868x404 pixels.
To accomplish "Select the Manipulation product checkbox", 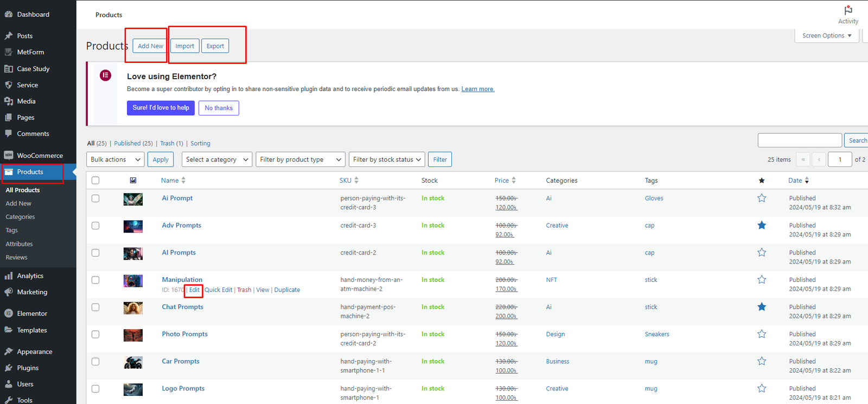I will pyautogui.click(x=95, y=280).
